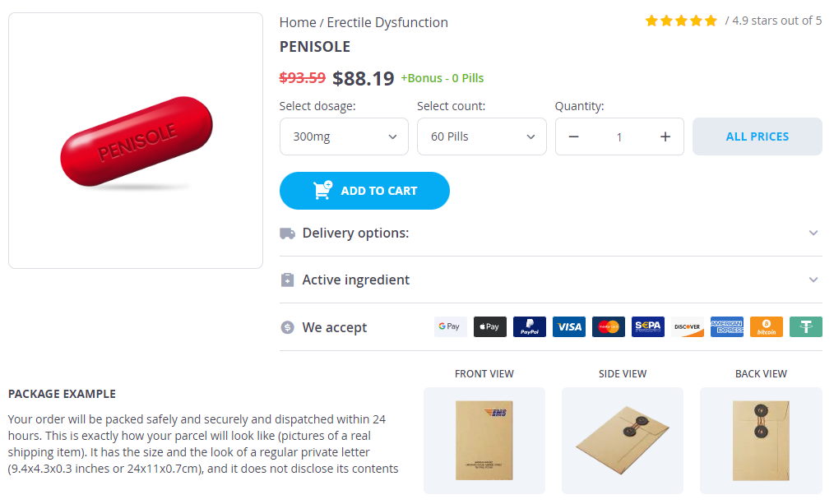Go to the Home breadcrumb link

[x=297, y=22]
